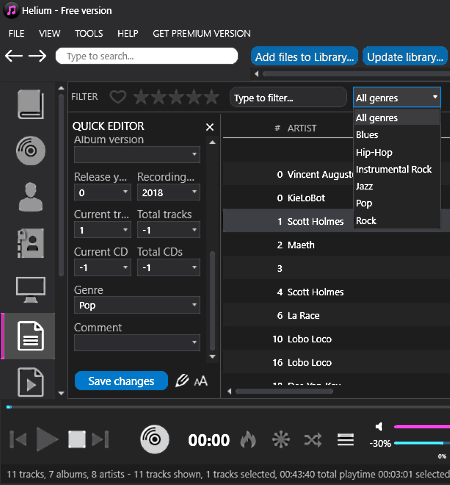Image resolution: width=450 pixels, height=485 pixels.
Task: Select Hip-Hop in genre list
Action: [397, 152]
